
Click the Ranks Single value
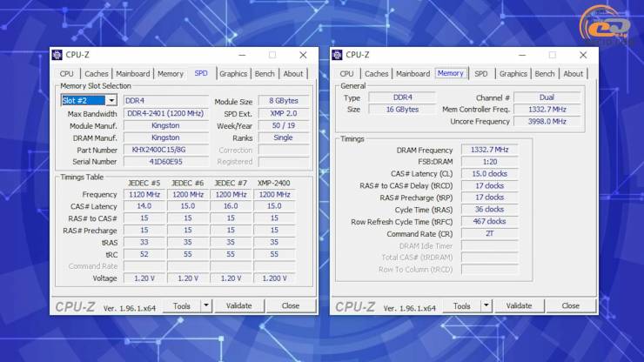click(x=284, y=137)
